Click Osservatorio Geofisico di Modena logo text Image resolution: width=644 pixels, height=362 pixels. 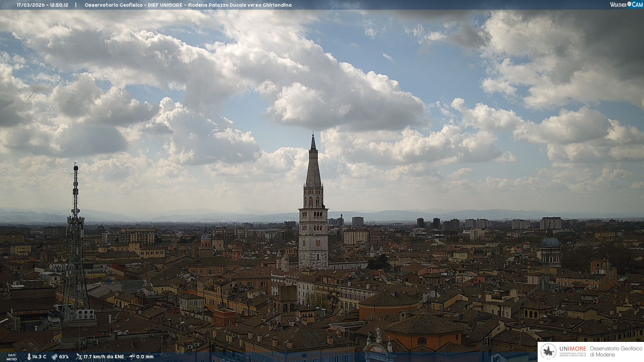(616, 352)
